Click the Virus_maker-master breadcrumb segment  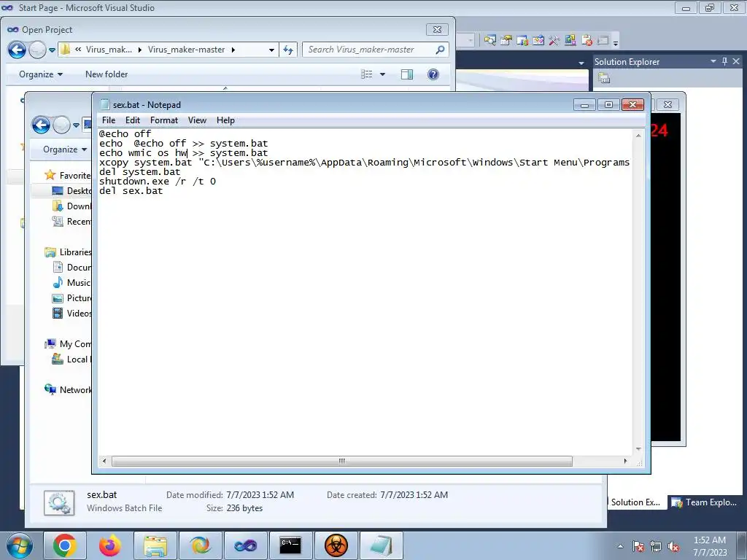click(x=186, y=50)
